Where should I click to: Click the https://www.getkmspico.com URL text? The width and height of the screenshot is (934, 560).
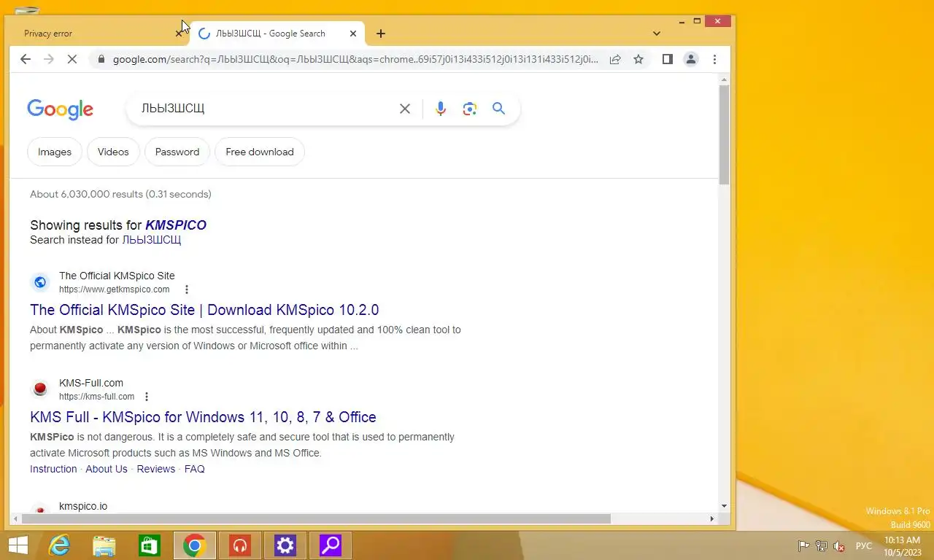(114, 289)
